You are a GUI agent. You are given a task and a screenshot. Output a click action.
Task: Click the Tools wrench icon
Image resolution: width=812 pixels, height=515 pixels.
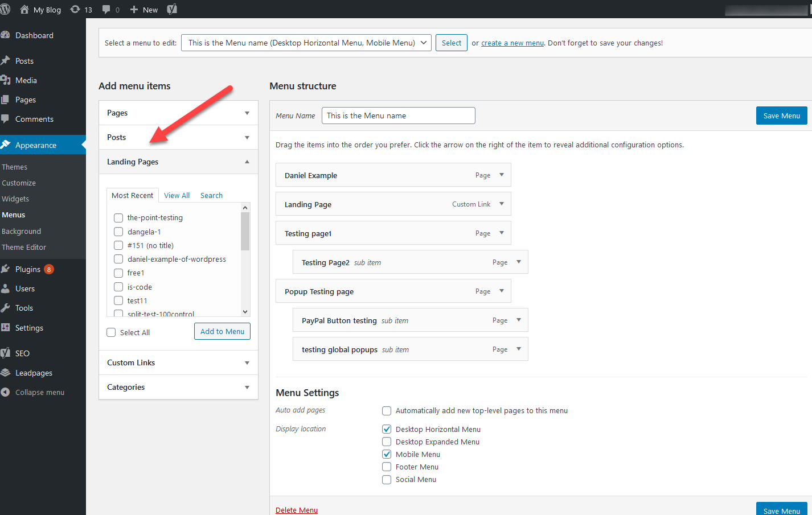point(6,308)
